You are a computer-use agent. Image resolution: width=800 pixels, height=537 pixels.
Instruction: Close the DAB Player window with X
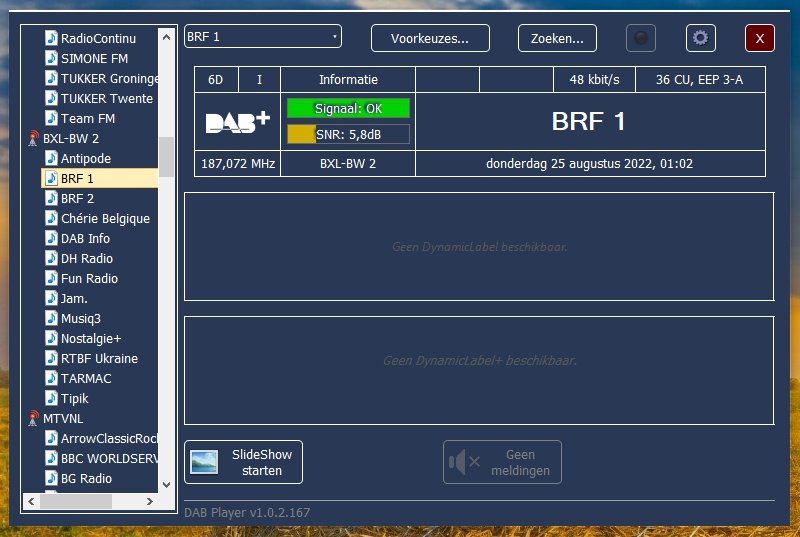(x=760, y=38)
